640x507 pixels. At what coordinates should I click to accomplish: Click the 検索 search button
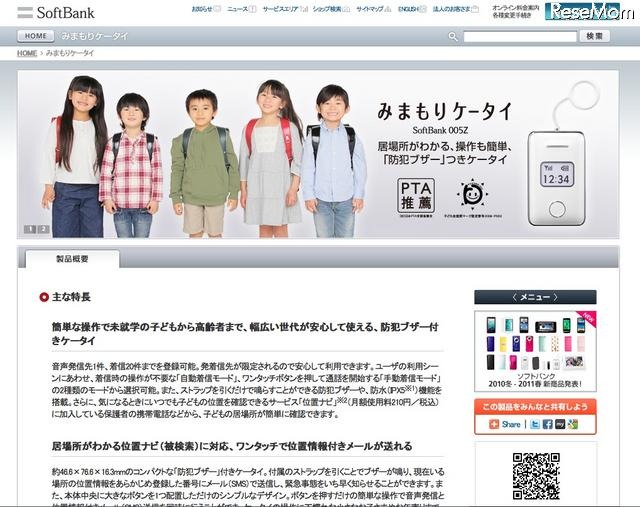click(x=594, y=36)
